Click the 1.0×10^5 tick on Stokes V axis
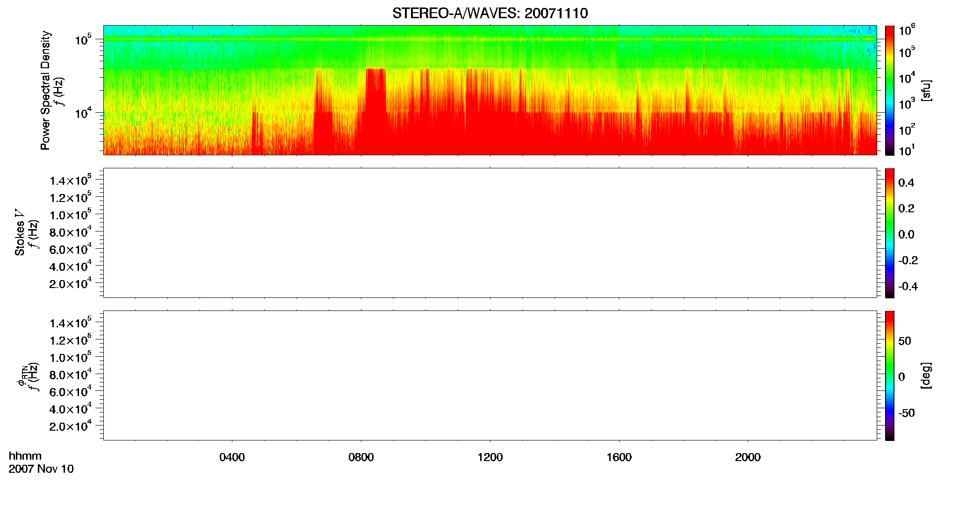 pyautogui.click(x=71, y=214)
